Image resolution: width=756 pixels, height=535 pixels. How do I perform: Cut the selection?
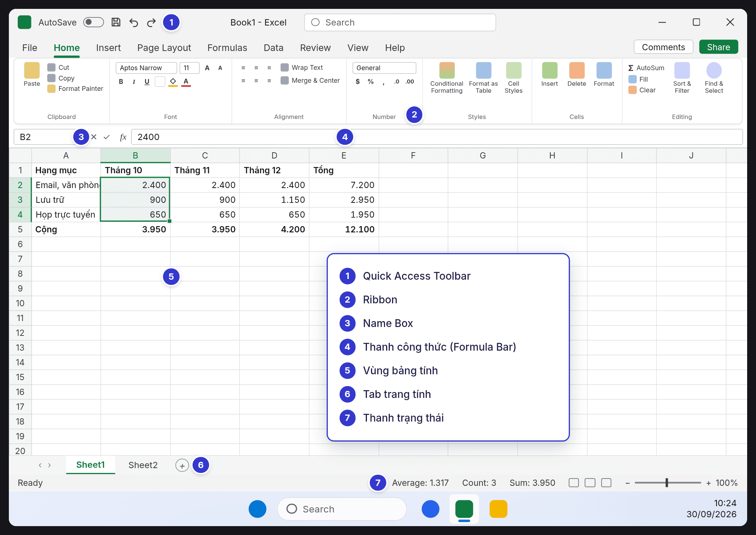click(58, 67)
